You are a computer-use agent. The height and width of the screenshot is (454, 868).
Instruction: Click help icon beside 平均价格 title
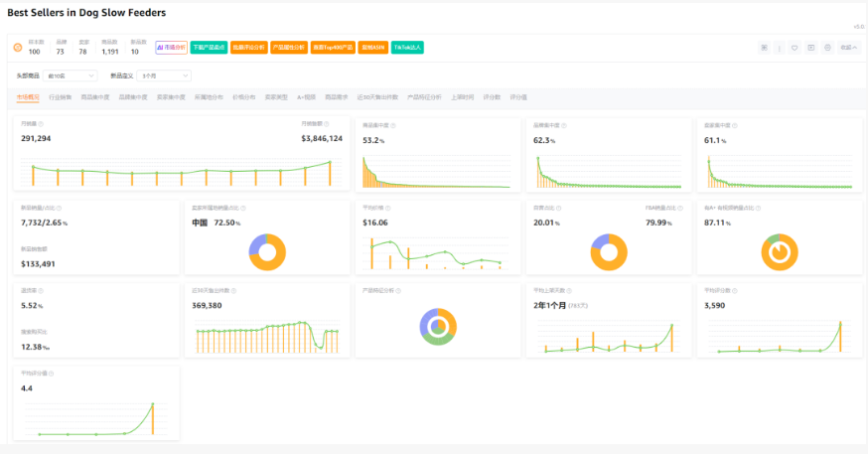[388, 209]
